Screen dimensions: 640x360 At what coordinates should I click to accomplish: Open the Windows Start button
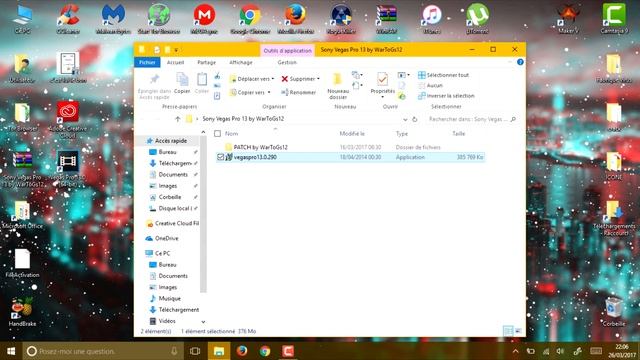11,351
